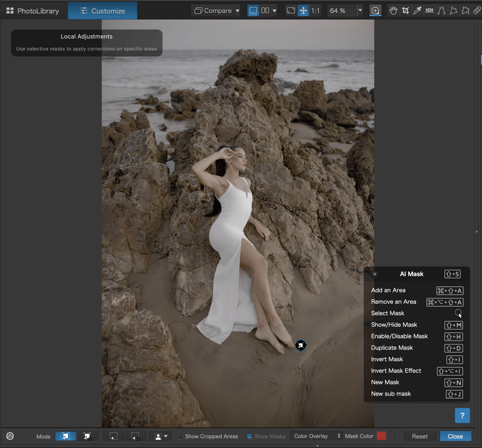Choose the AI subtract selection mode
The image size is (482, 448).
point(87,436)
